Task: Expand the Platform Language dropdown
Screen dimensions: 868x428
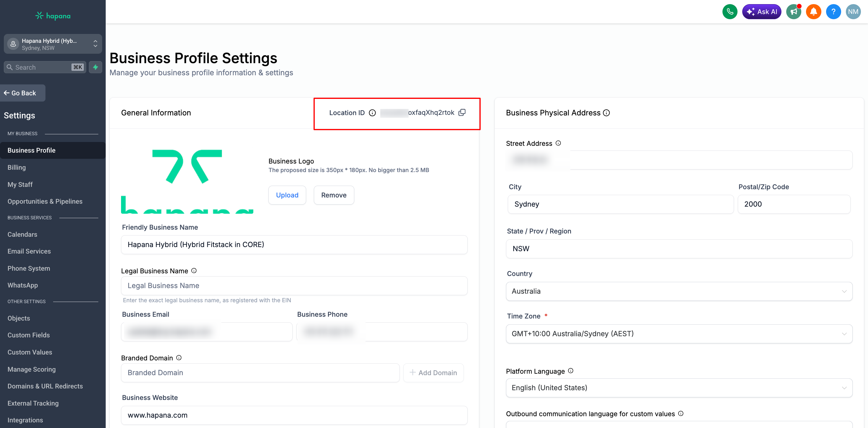Action: click(679, 388)
